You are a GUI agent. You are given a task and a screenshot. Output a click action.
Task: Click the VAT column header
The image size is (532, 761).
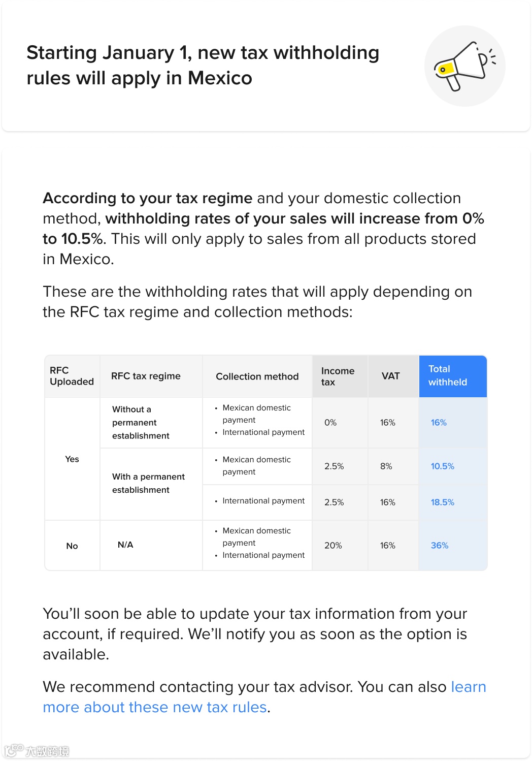tap(390, 376)
